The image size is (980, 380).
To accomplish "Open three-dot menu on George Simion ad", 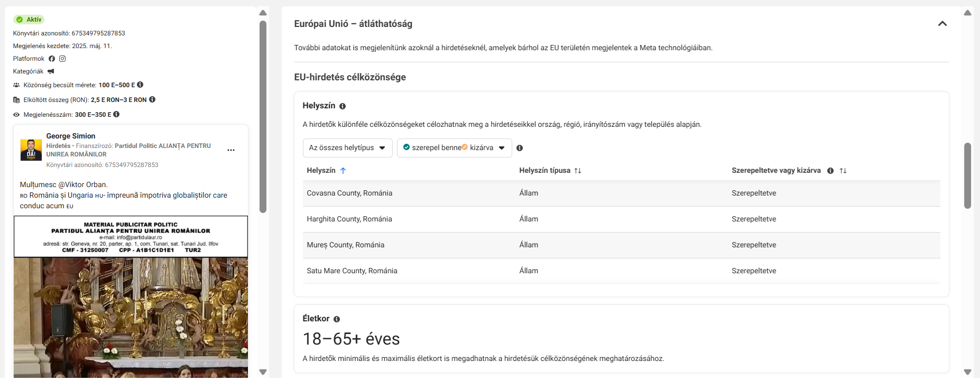I will pos(231,150).
